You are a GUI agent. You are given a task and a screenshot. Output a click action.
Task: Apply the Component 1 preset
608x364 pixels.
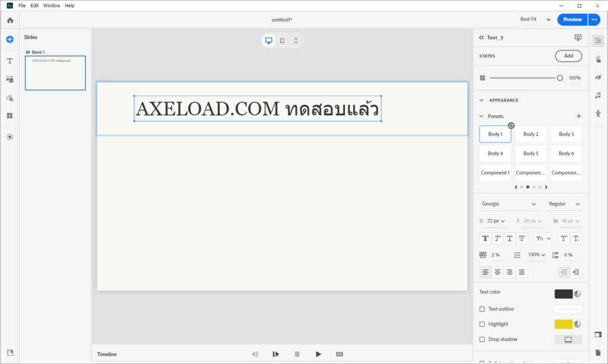pos(495,173)
